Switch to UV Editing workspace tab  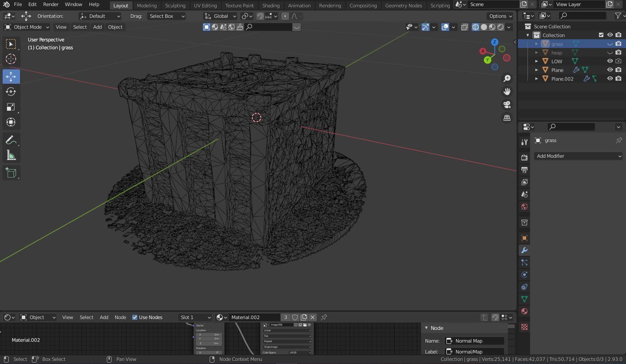coord(205,5)
